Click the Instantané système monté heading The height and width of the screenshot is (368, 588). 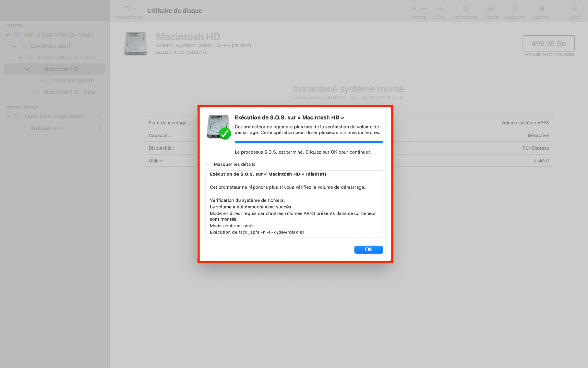coord(348,89)
